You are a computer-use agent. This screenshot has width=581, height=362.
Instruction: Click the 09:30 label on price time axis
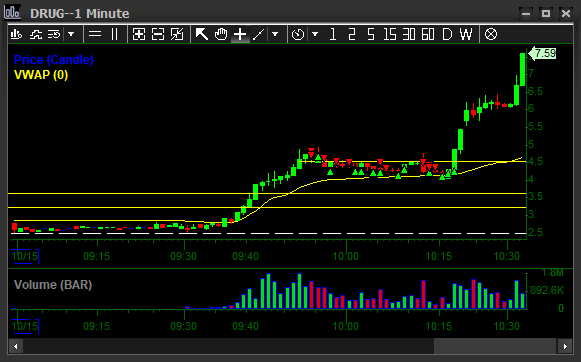[x=183, y=256]
